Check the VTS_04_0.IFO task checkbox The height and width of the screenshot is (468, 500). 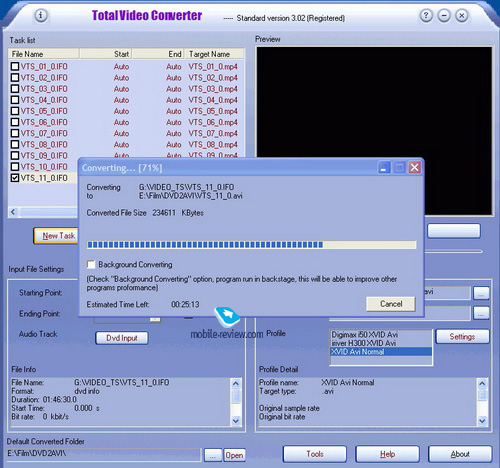pyautogui.click(x=15, y=100)
